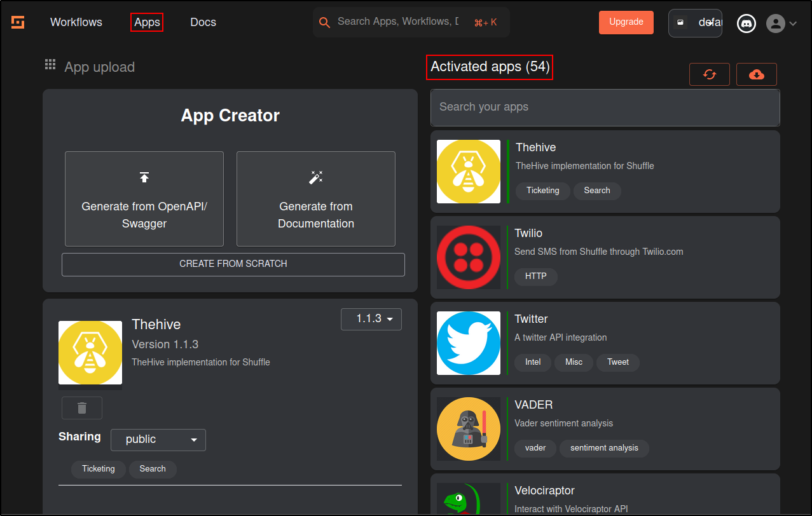Go to the Workflows page

point(76,22)
